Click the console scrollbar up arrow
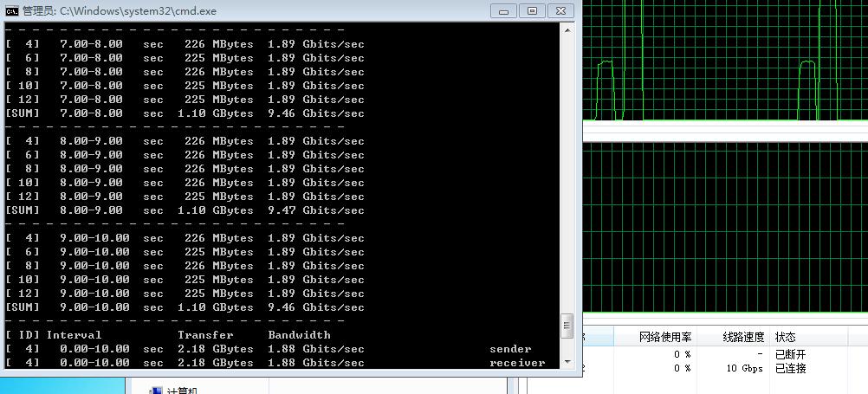 point(567,30)
